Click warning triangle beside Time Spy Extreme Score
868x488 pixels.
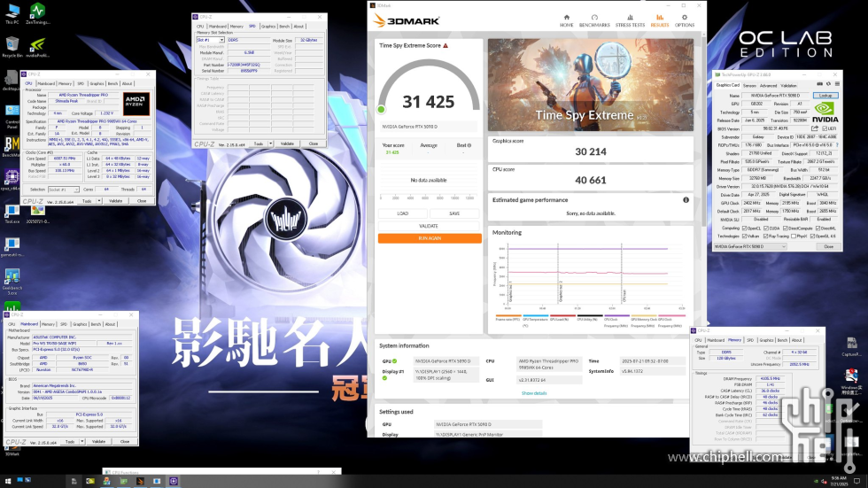coord(446,45)
